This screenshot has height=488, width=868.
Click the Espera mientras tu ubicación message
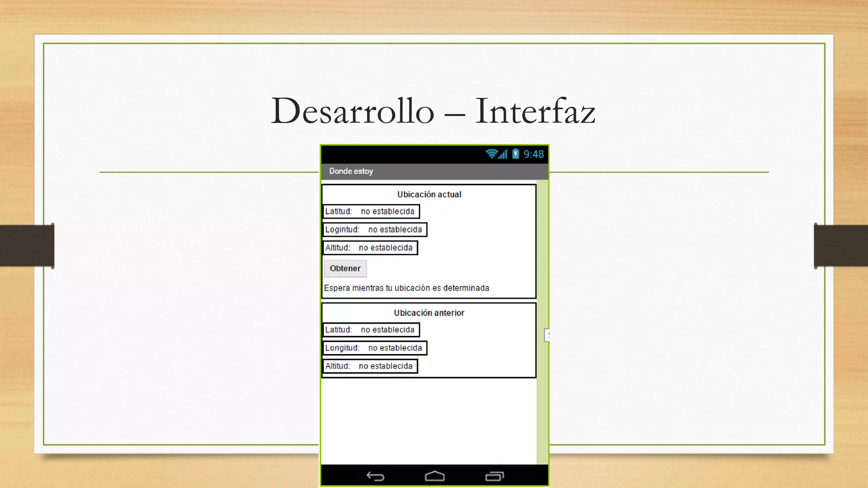(406, 288)
